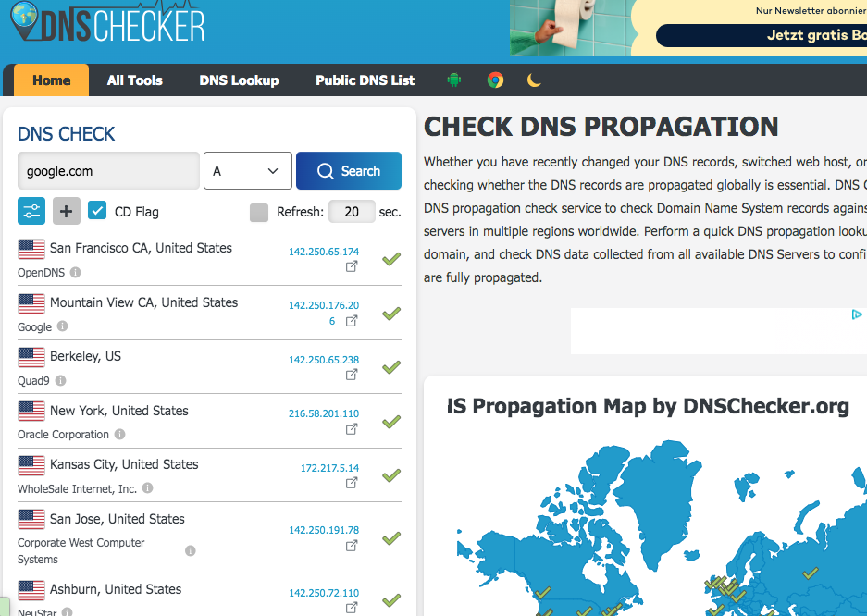Open the DNS filter settings sliders button
This screenshot has height=616, width=867.
pyautogui.click(x=31, y=211)
